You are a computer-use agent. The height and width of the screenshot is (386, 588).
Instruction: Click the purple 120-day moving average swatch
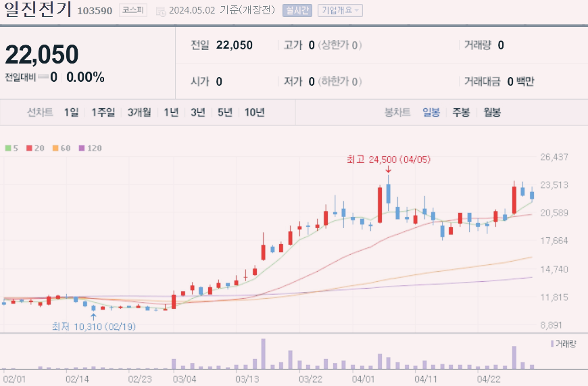tap(82, 148)
